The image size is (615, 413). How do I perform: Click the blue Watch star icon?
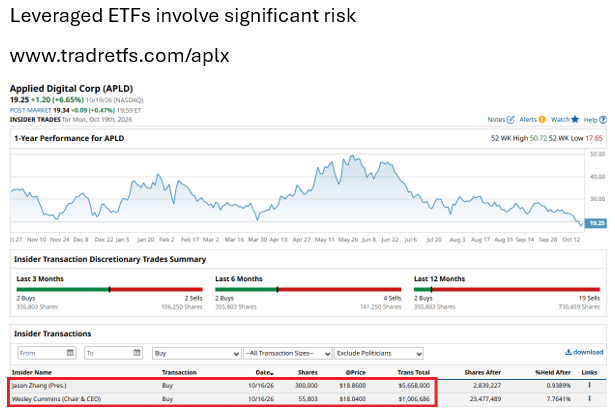click(x=575, y=119)
